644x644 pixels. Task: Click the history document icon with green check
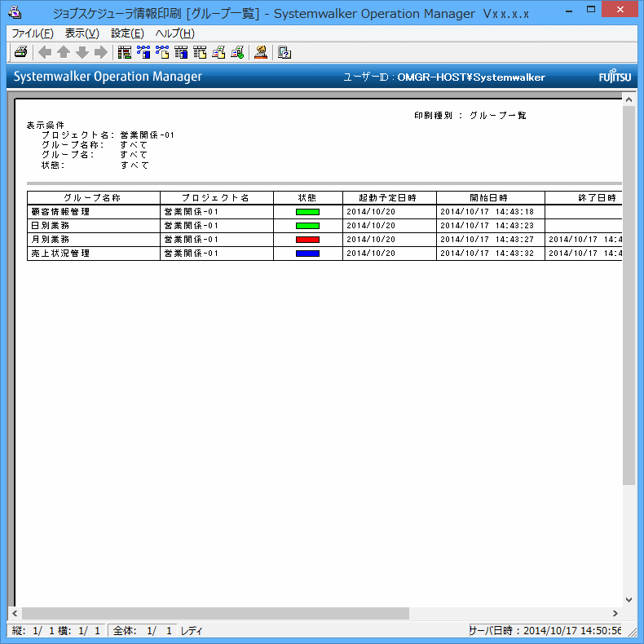point(237,52)
